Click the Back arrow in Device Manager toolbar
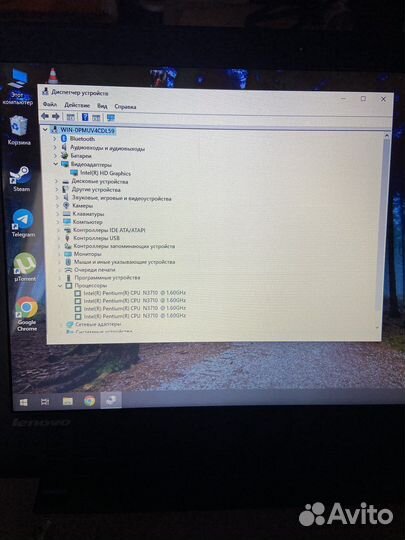Viewport: 405px width, 540px height. click(45, 116)
